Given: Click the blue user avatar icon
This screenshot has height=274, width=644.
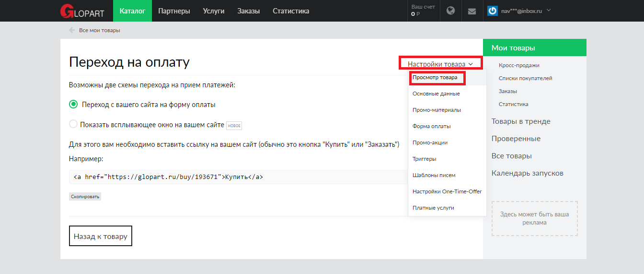Looking at the screenshot, I should point(492,11).
